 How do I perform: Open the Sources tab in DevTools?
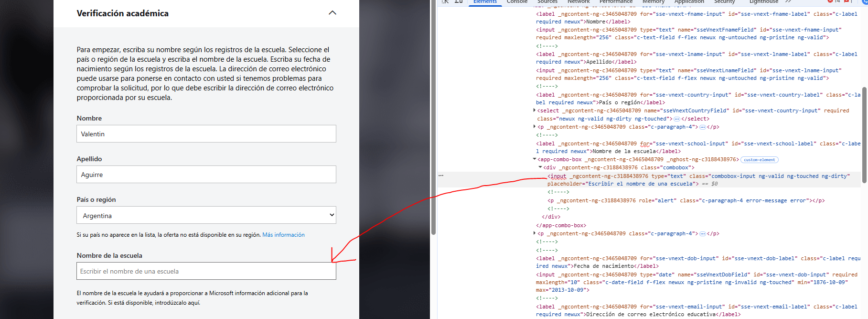click(547, 2)
